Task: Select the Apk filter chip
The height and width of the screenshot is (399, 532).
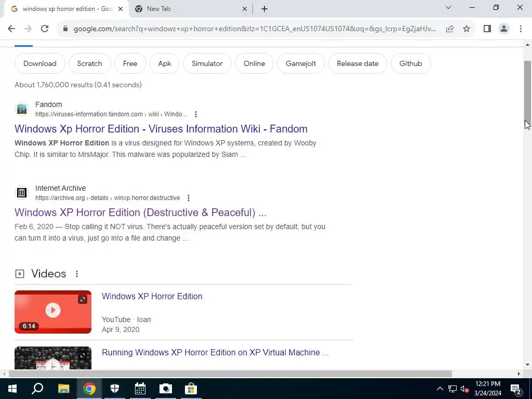Action: click(x=165, y=63)
